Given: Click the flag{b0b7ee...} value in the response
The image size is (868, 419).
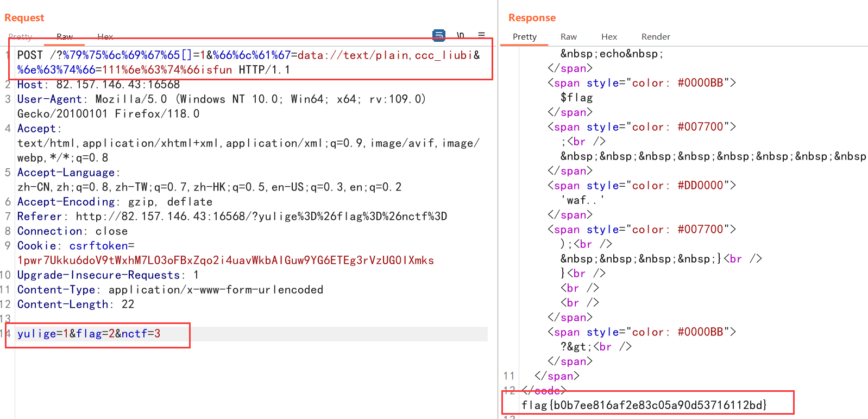Looking at the screenshot, I should 644,405.
